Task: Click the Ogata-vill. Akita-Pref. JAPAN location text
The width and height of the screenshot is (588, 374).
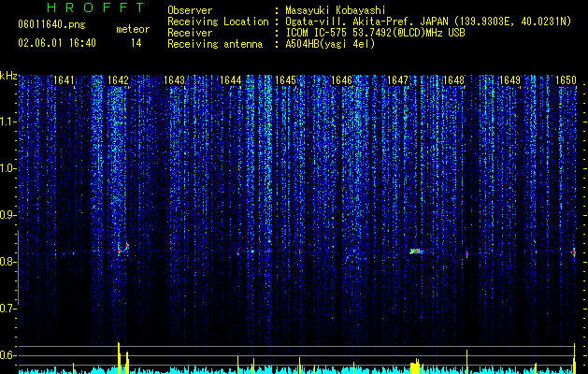Action: point(428,22)
